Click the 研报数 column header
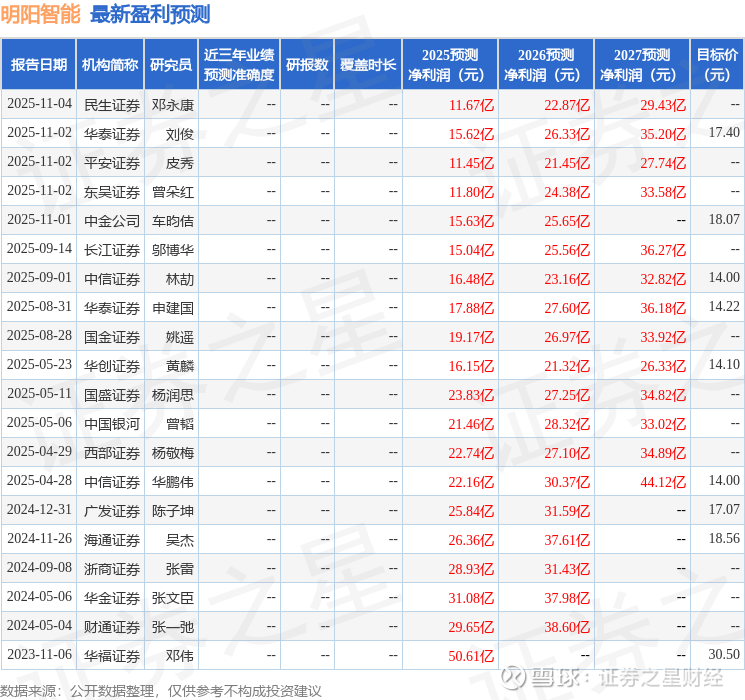This screenshot has width=745, height=700. click(307, 65)
